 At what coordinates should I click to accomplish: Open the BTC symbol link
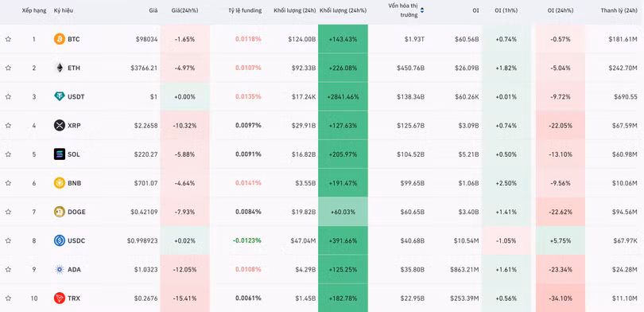[74, 40]
